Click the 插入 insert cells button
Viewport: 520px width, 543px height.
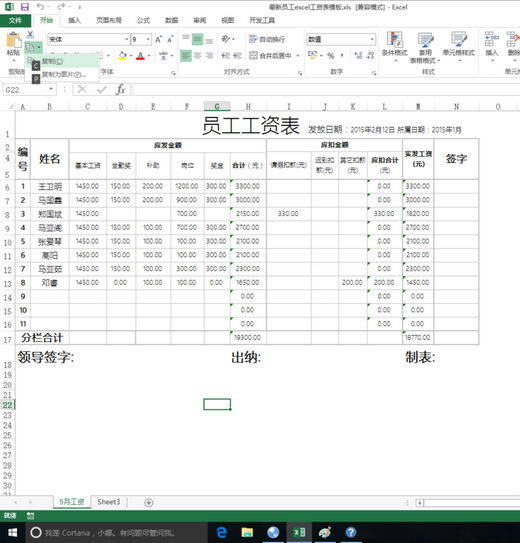491,46
